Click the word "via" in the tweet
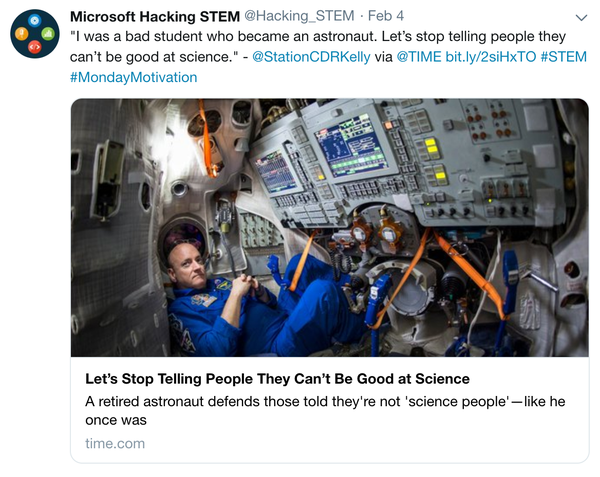Screen dimensions: 600x477 click(381, 57)
